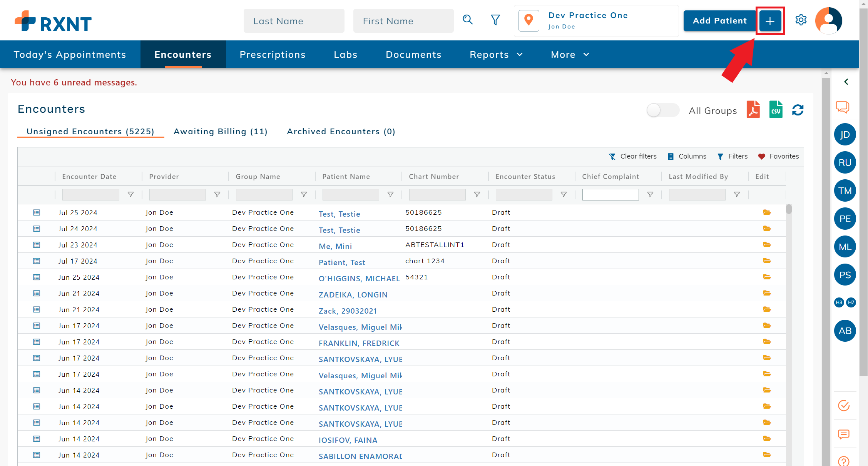
Task: Export encounters list as PDF
Action: tap(753, 109)
